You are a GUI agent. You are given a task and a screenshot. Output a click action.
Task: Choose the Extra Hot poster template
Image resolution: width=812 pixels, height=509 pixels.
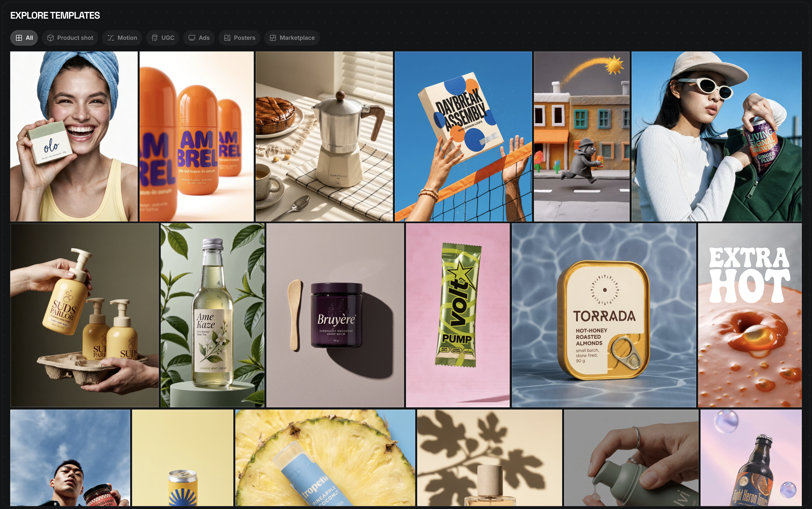[750, 315]
